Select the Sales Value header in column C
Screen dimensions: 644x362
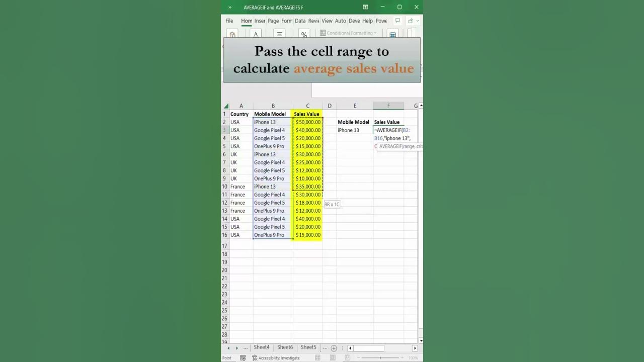click(x=308, y=114)
